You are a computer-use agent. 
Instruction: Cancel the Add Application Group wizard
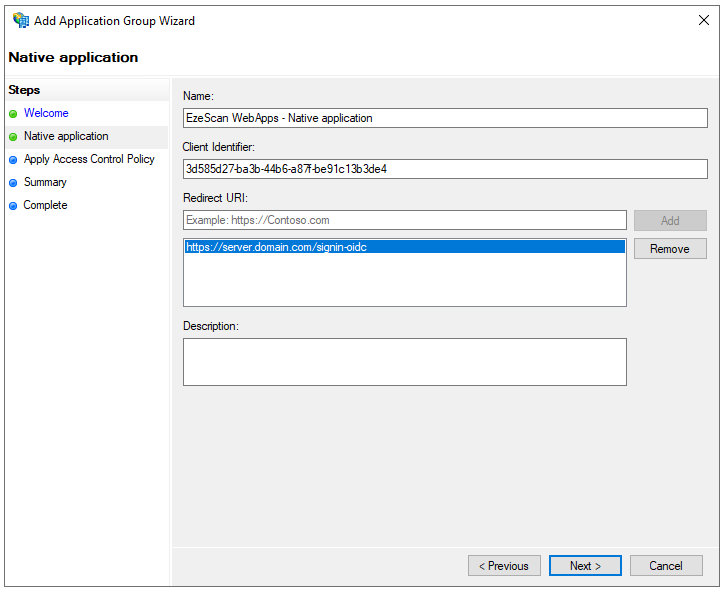point(666,566)
